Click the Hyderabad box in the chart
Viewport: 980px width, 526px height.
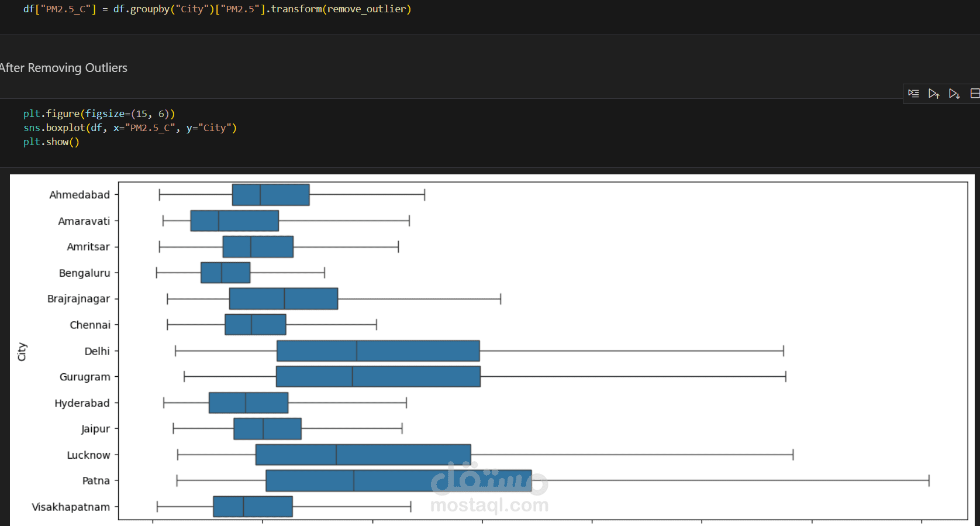pos(249,403)
